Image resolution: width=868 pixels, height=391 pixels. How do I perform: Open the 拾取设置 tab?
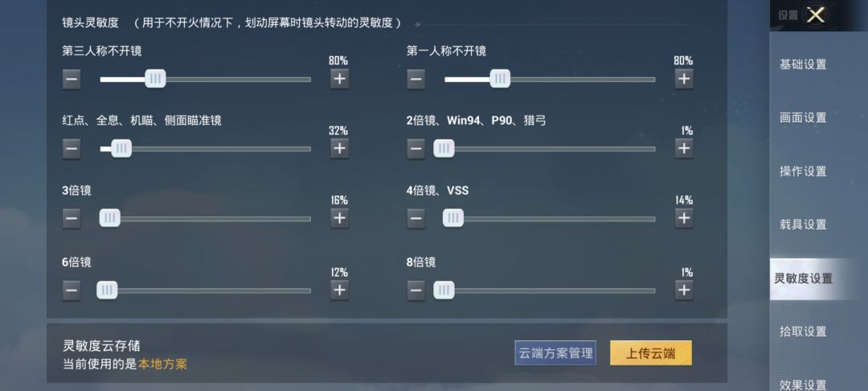803,331
